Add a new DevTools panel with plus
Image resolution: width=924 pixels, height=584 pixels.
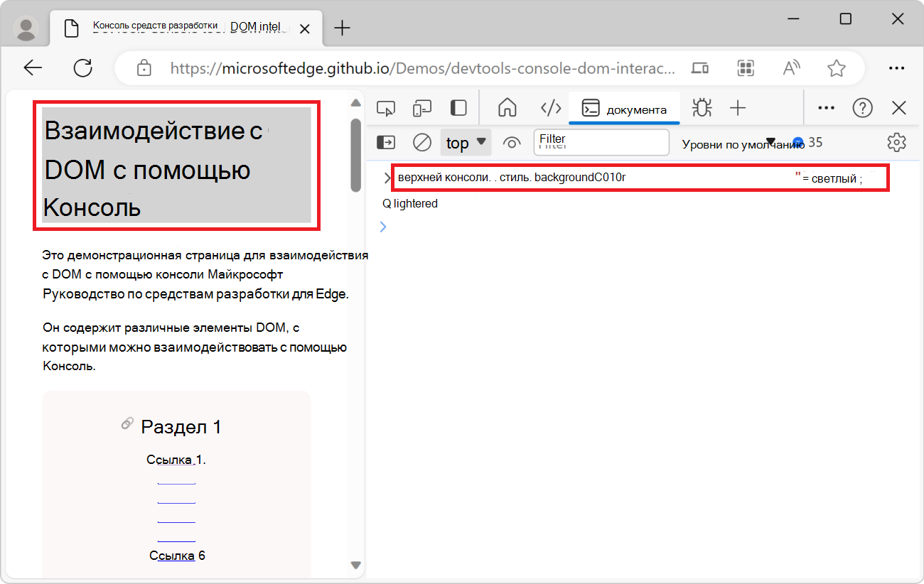tap(738, 107)
